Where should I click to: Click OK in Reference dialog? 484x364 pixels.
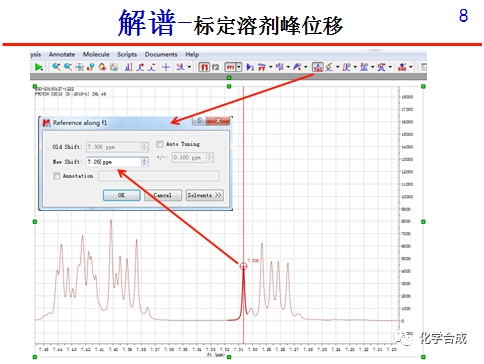[121, 195]
